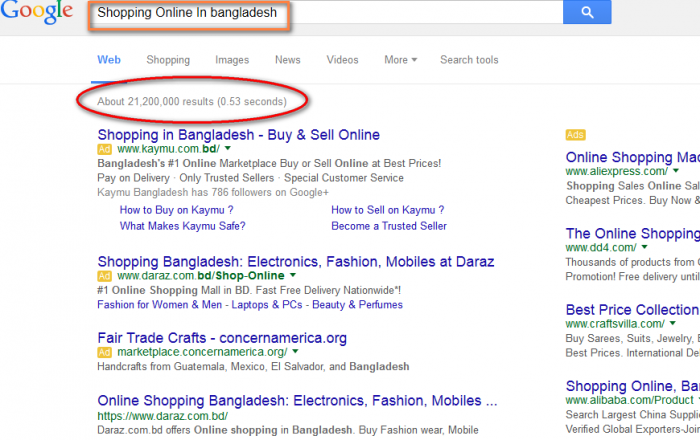Open the Daraz 'Shopping Bangladesh: Electronics' ad title
Viewport: 700px width, 440px height.
pyautogui.click(x=296, y=262)
